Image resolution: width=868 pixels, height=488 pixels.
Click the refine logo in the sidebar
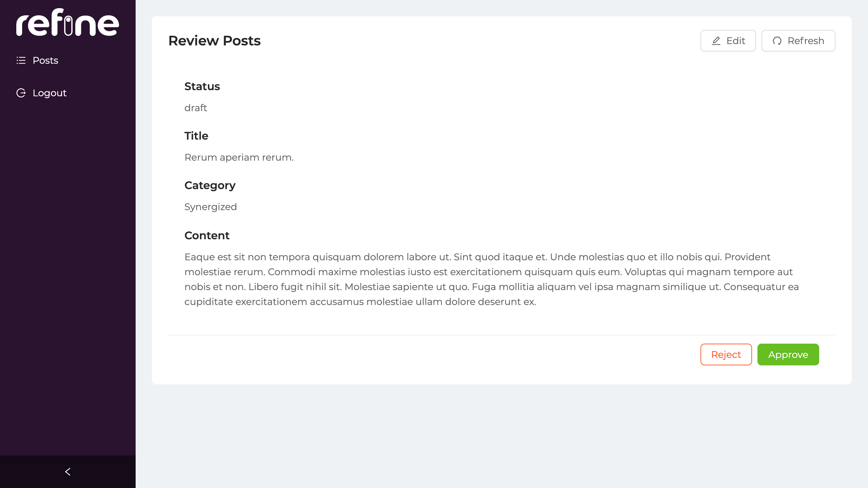[x=67, y=22]
